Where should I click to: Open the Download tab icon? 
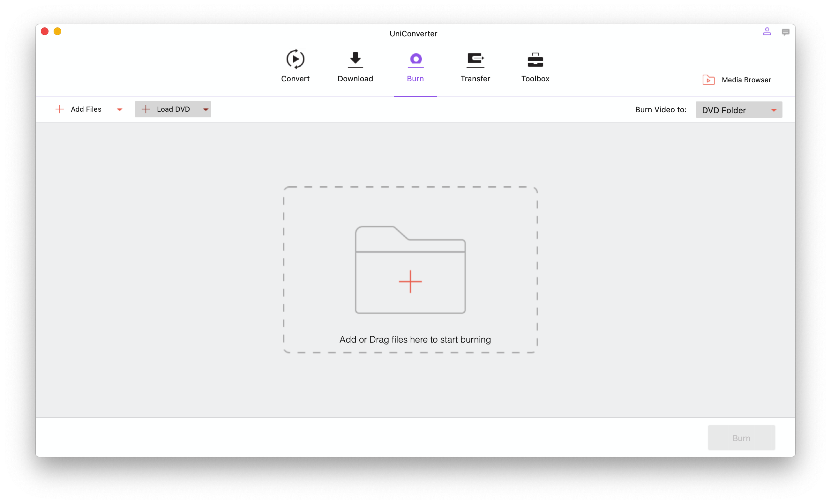[x=355, y=60]
